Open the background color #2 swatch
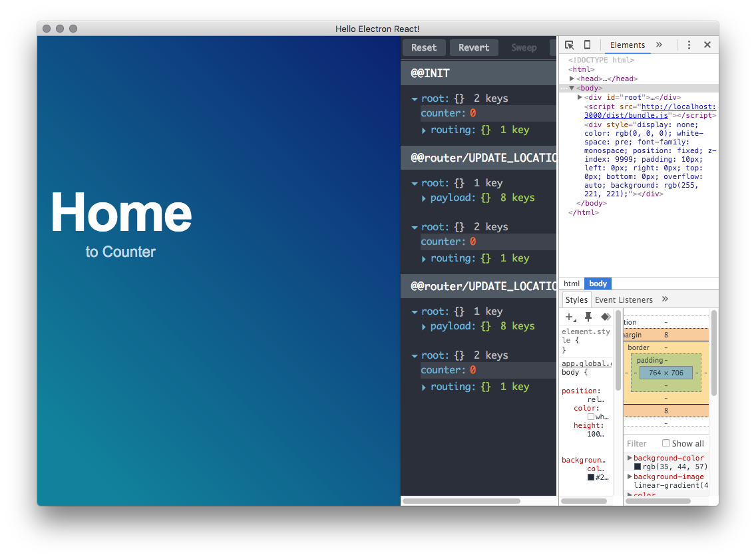756x559 pixels. click(591, 478)
